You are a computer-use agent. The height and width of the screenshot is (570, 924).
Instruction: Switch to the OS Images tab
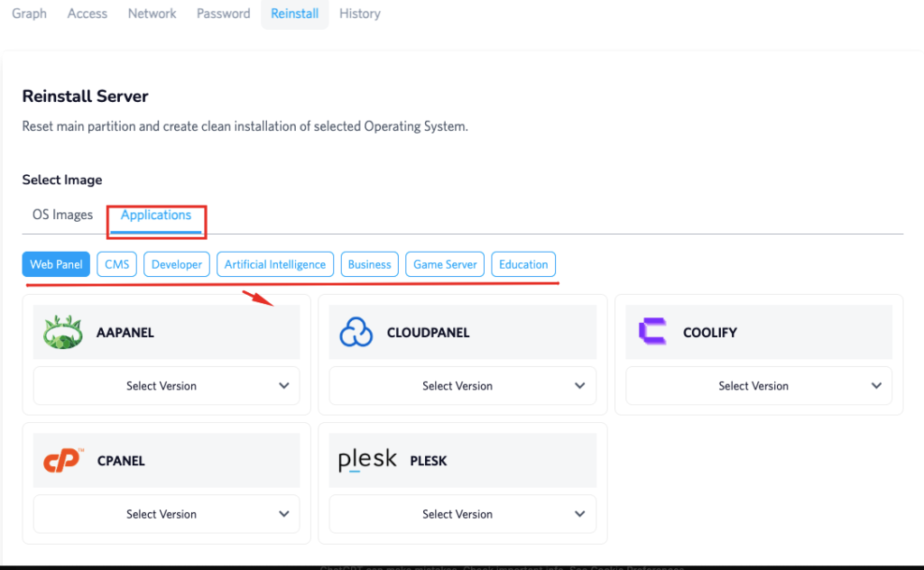61,215
